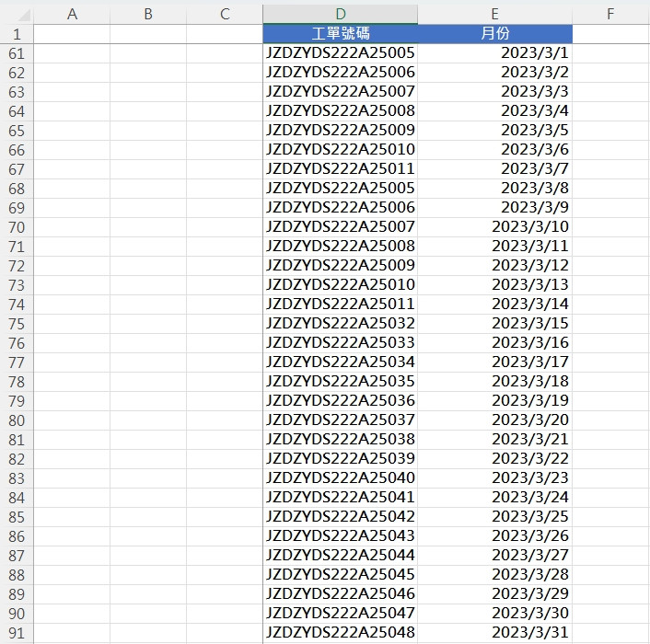
Task: Select cell with date 2023/3/29
Action: (495, 594)
